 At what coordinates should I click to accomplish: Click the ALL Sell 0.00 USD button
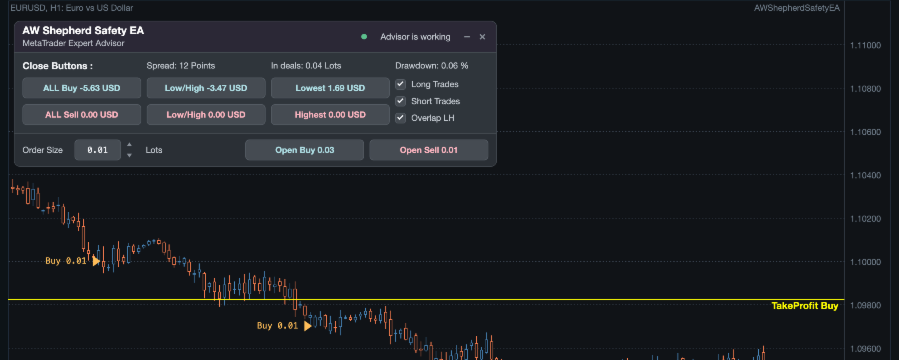coord(81,115)
